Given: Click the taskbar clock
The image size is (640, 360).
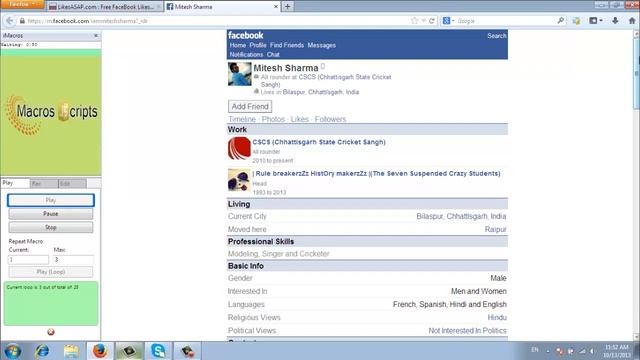Looking at the screenshot, I should [617, 351].
